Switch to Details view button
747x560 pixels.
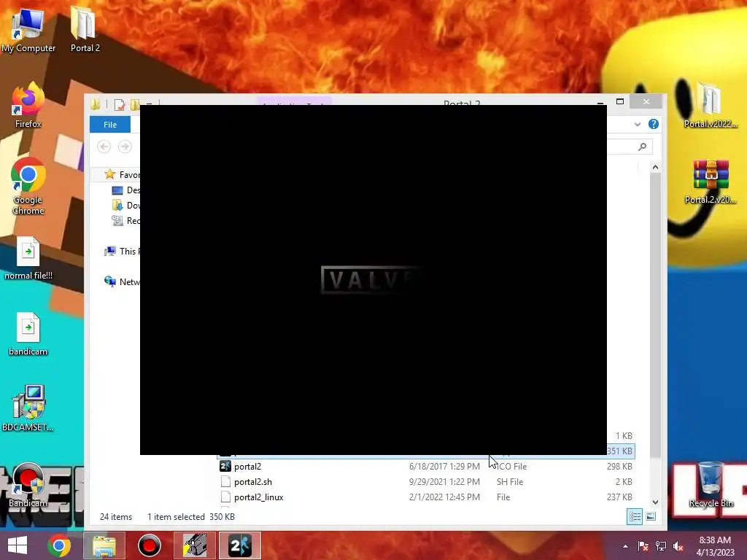[635, 517]
